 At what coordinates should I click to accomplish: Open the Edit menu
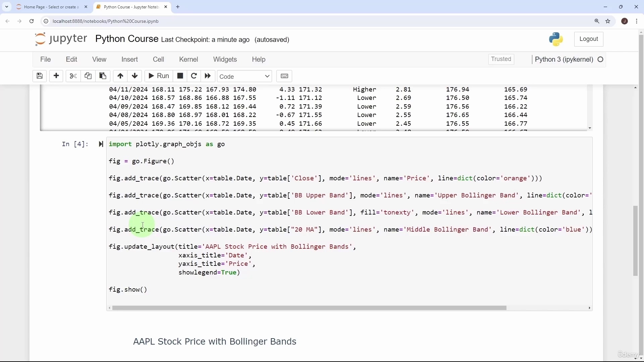click(71, 60)
